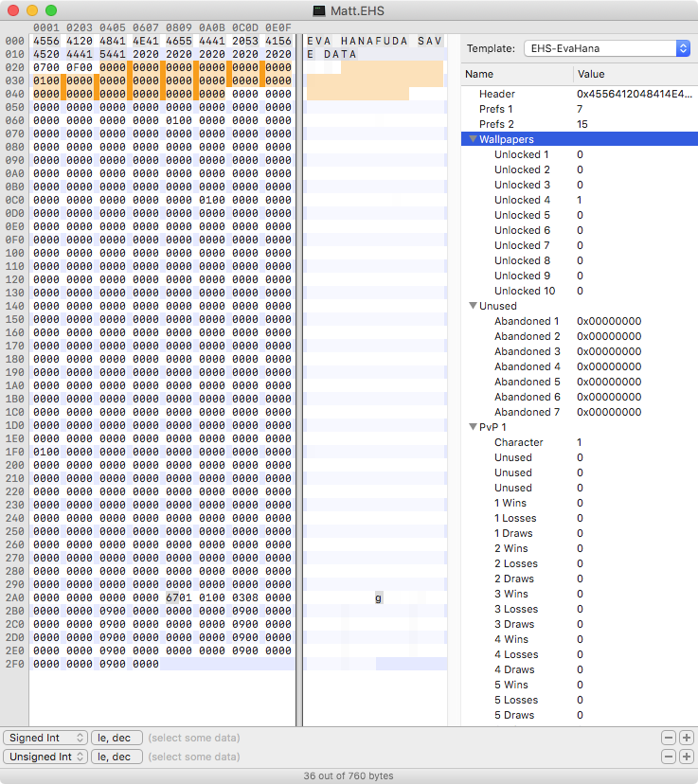Screen dimensions: 698x784
Task: Select the Character entry under PvP 1
Action: 518,442
